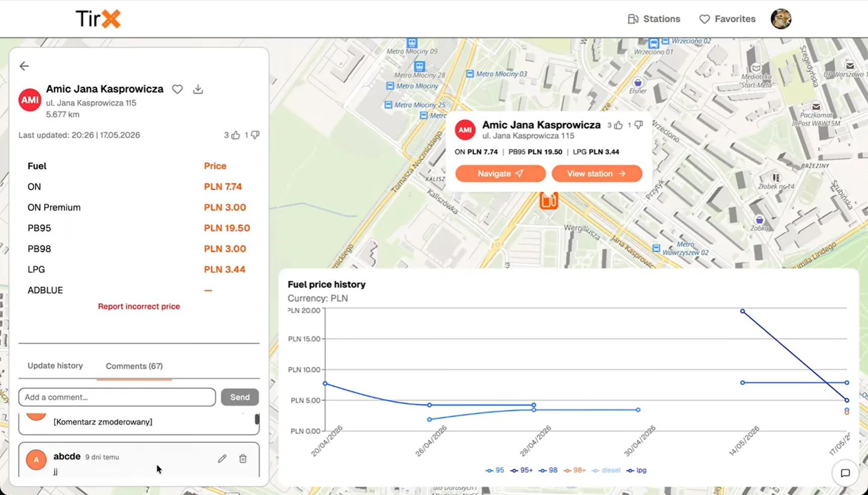Click the PLN 19.50 price for PB95
This screenshot has width=868, height=495.
pyautogui.click(x=227, y=228)
